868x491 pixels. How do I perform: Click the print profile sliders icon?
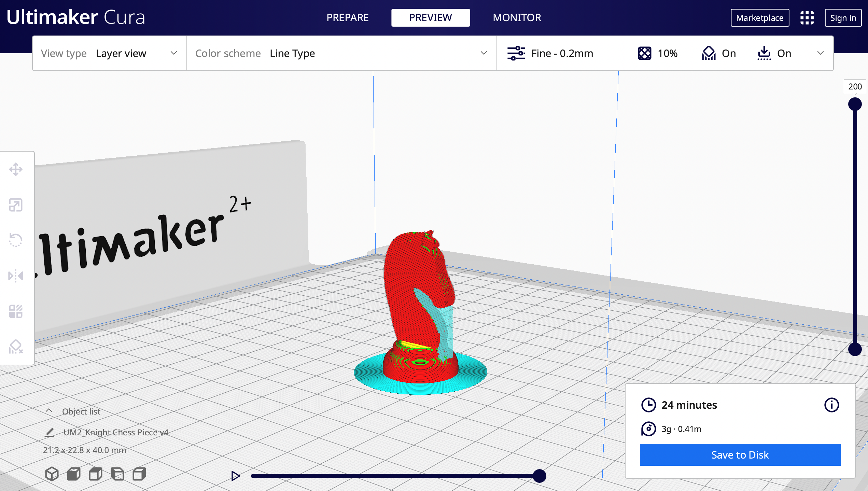[516, 53]
